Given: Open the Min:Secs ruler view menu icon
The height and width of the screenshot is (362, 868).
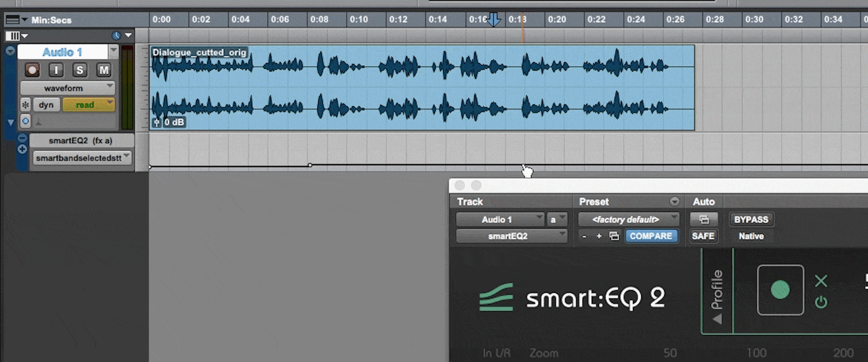Looking at the screenshot, I should [x=13, y=19].
